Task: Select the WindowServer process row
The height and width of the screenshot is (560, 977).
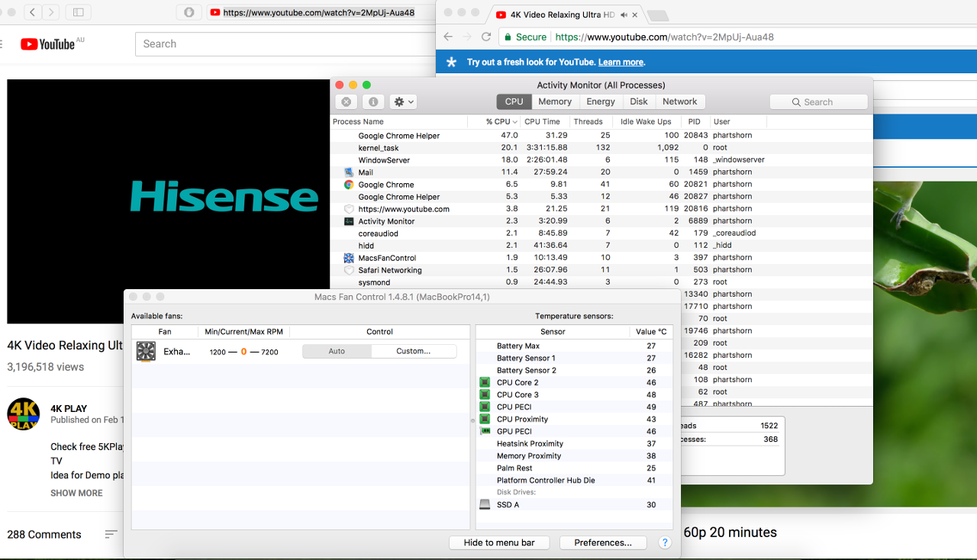Action: click(601, 160)
